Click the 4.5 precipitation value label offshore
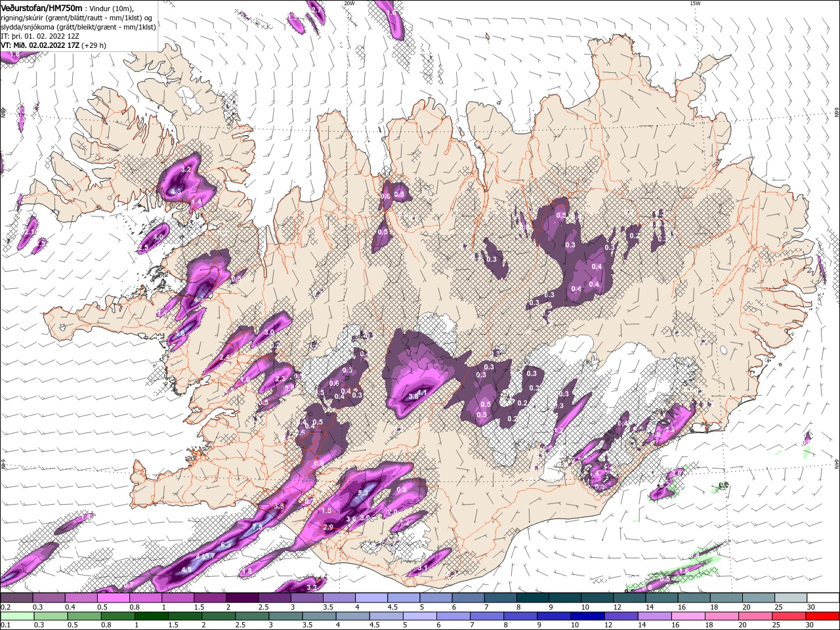This screenshot has height=630, width=840. point(186,570)
